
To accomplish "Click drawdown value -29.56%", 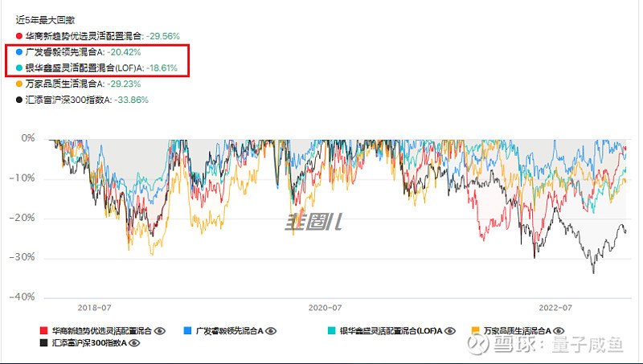I will 163,36.
